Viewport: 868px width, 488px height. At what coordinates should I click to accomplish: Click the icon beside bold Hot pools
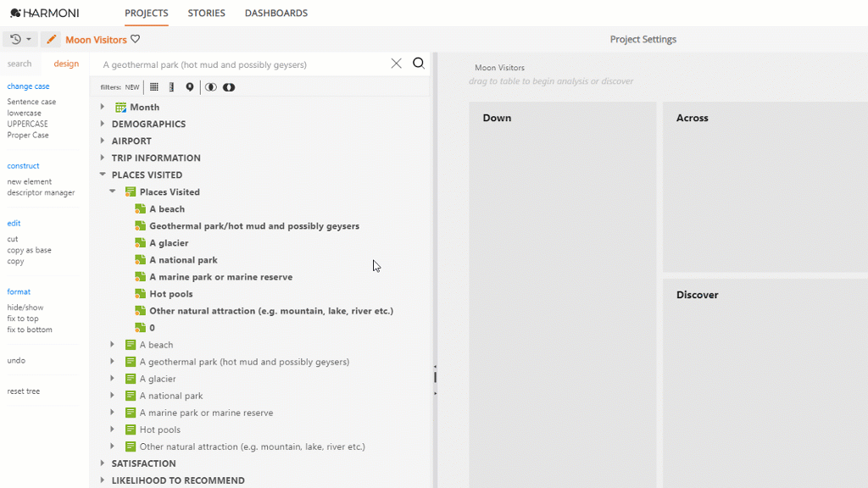click(140, 294)
